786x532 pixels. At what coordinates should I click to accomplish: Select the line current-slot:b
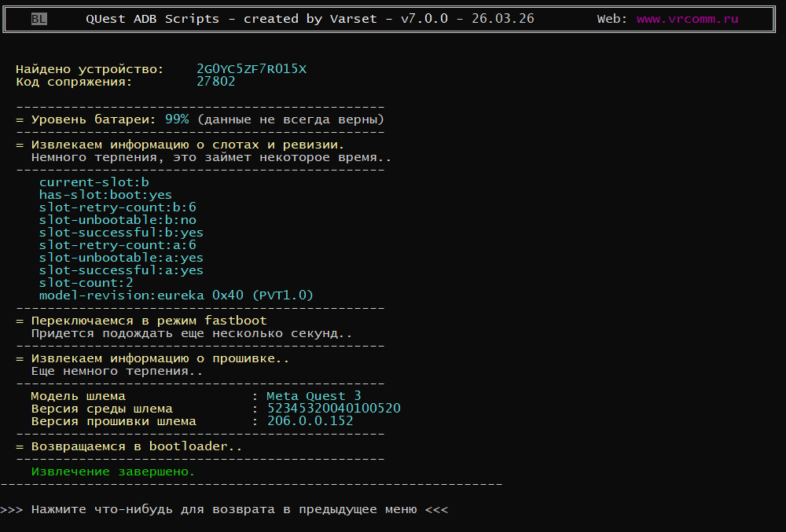coord(94,182)
